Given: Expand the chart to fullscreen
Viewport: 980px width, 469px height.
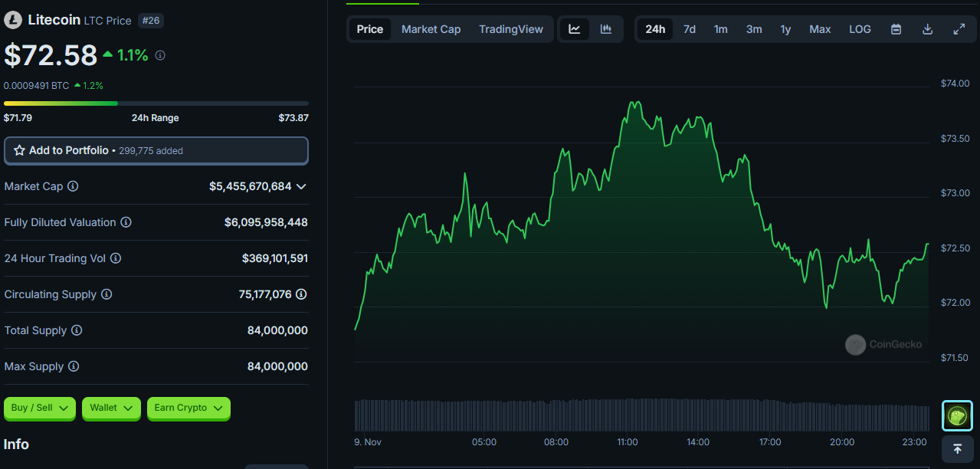Looking at the screenshot, I should (x=959, y=29).
